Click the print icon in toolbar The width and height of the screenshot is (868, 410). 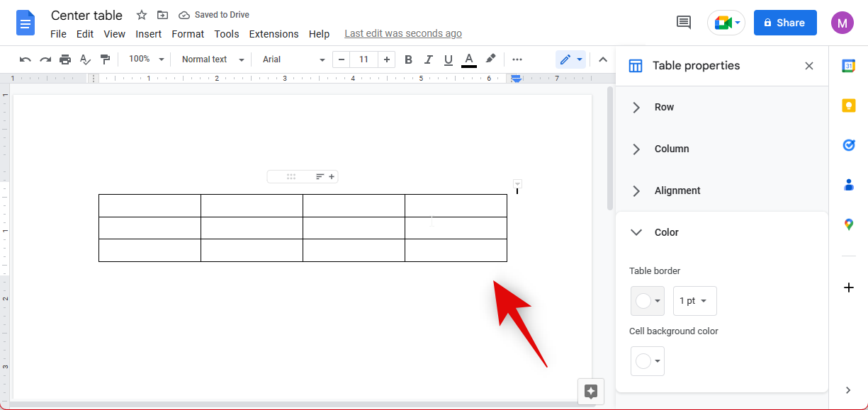click(x=65, y=59)
